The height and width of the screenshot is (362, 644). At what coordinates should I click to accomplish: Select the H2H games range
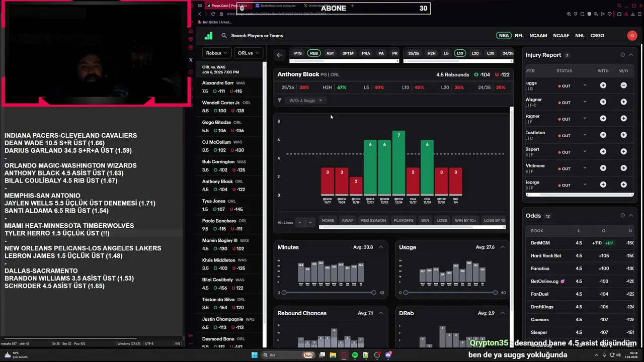coord(431,53)
